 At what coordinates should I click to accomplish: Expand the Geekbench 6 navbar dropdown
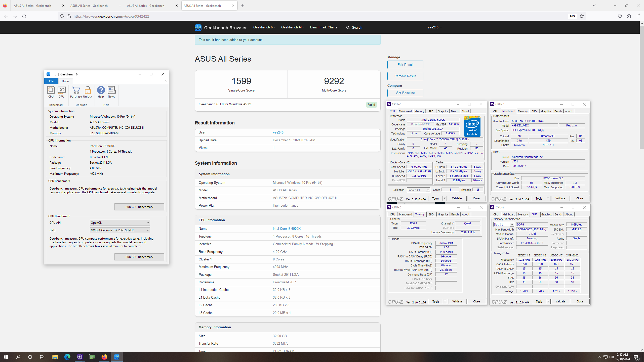(x=264, y=27)
